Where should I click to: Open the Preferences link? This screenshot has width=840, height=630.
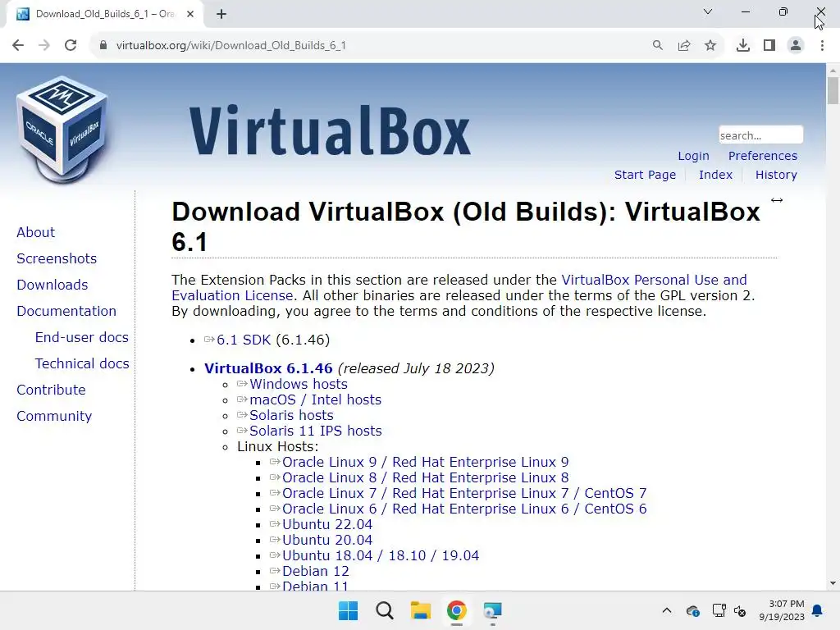762,156
